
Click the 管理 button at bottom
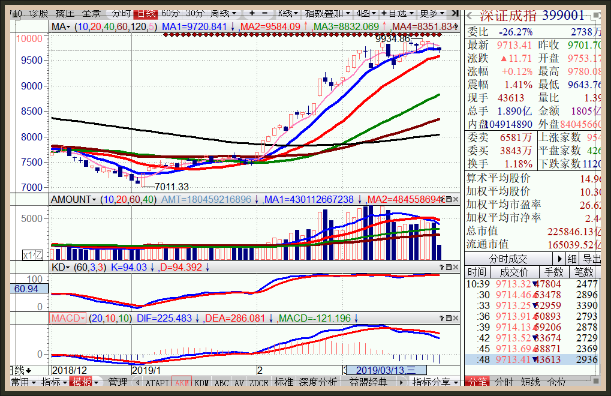pyautogui.click(x=117, y=382)
